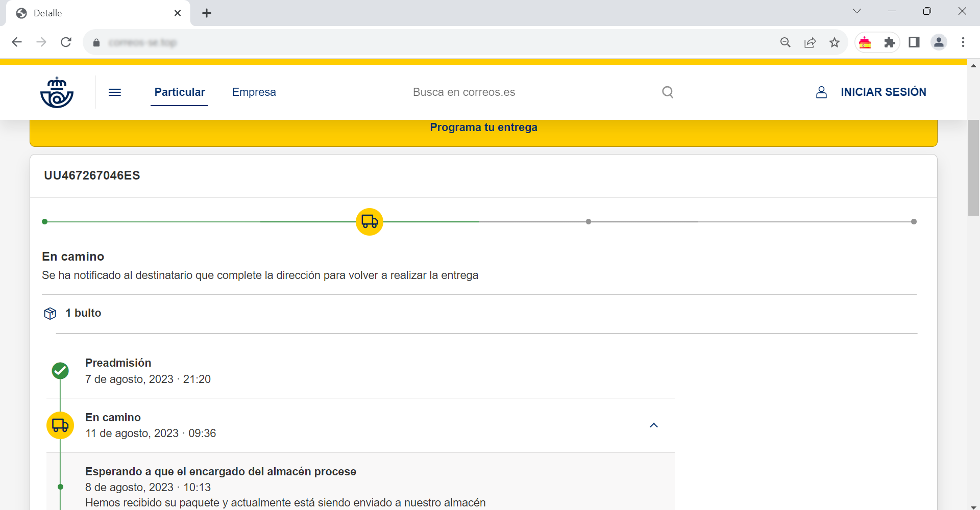980x510 pixels.
Task: Open INICIAR SESIÓN link
Action: coord(884,92)
